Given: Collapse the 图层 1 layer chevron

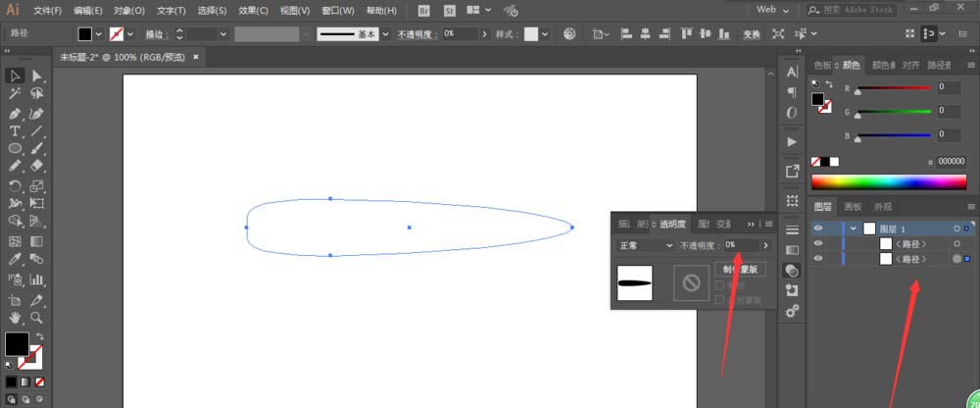Looking at the screenshot, I should click(x=854, y=229).
